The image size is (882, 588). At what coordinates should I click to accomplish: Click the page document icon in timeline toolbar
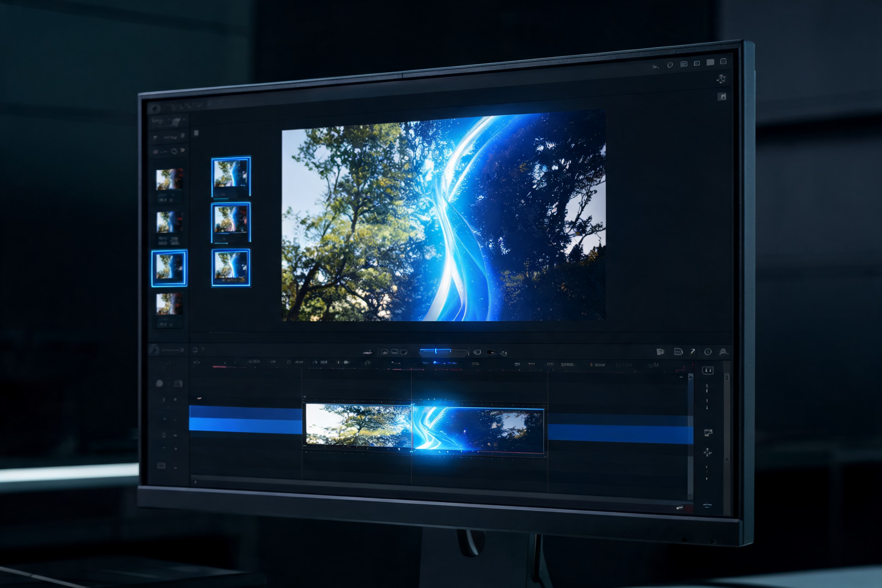point(678,351)
